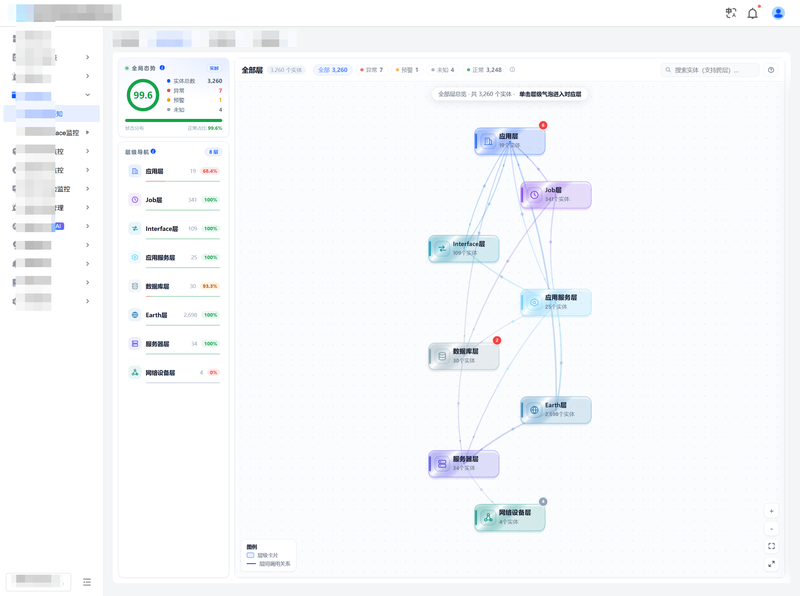Click the 异常 7 row in 全局态势
The height and width of the screenshot is (596, 800).
click(x=194, y=90)
